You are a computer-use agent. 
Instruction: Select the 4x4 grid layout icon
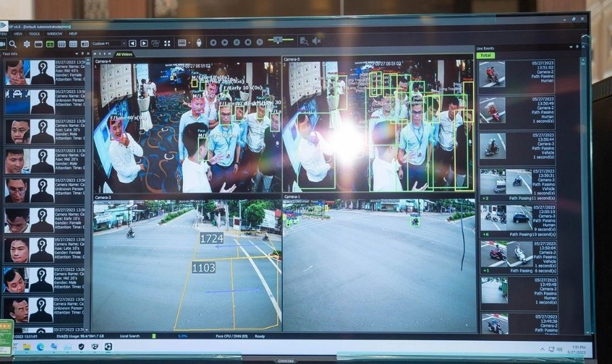click(x=73, y=44)
